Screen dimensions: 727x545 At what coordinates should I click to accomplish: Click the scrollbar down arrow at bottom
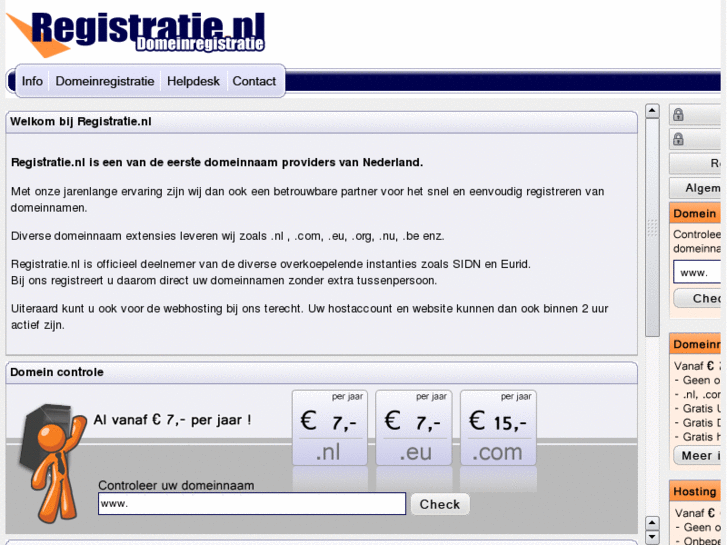[652, 537]
